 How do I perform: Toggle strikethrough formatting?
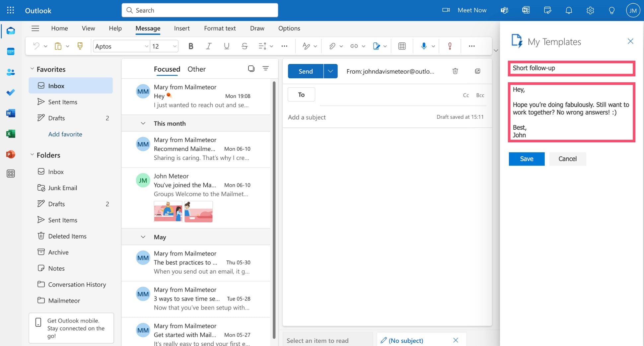pos(245,46)
